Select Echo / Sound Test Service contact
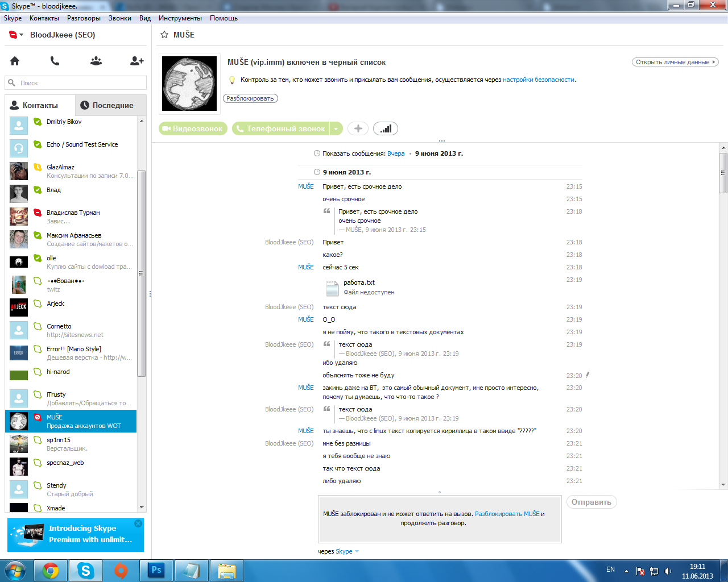Image resolution: width=728 pixels, height=582 pixels. (x=71, y=148)
